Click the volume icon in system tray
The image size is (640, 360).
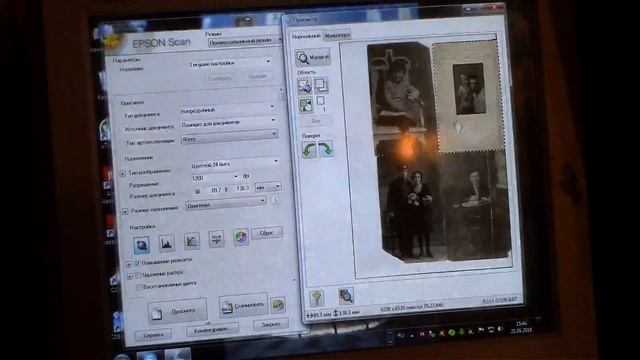[500, 329]
